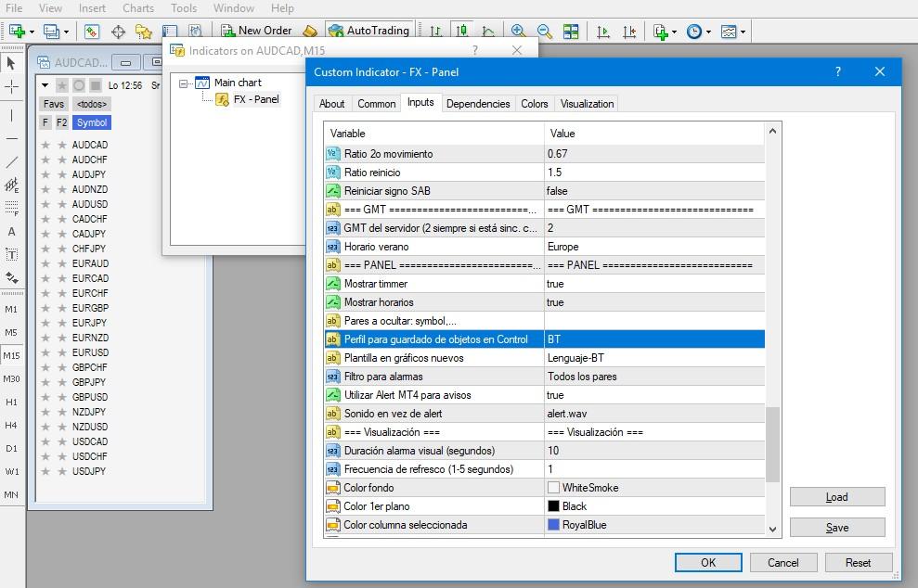Click the Inputs list scrollbar down arrow

(x=773, y=529)
